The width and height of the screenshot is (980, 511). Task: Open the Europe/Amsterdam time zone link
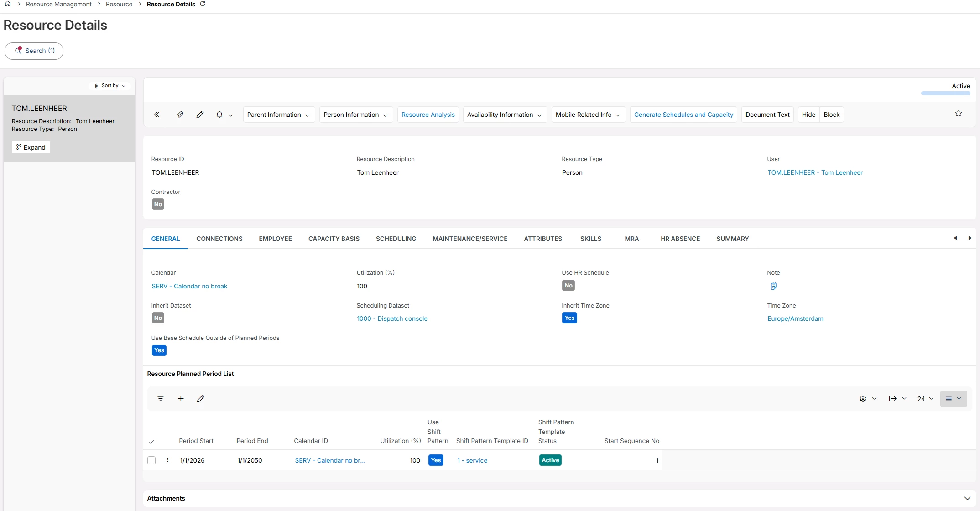[x=795, y=318]
